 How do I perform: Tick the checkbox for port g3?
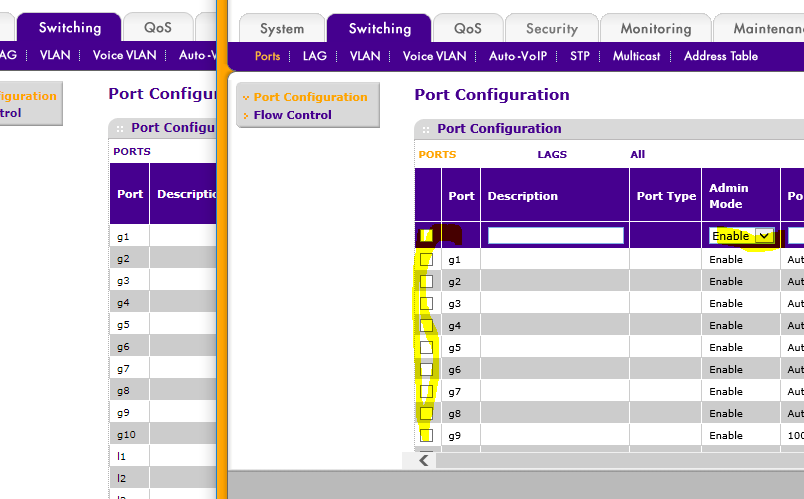[426, 303]
